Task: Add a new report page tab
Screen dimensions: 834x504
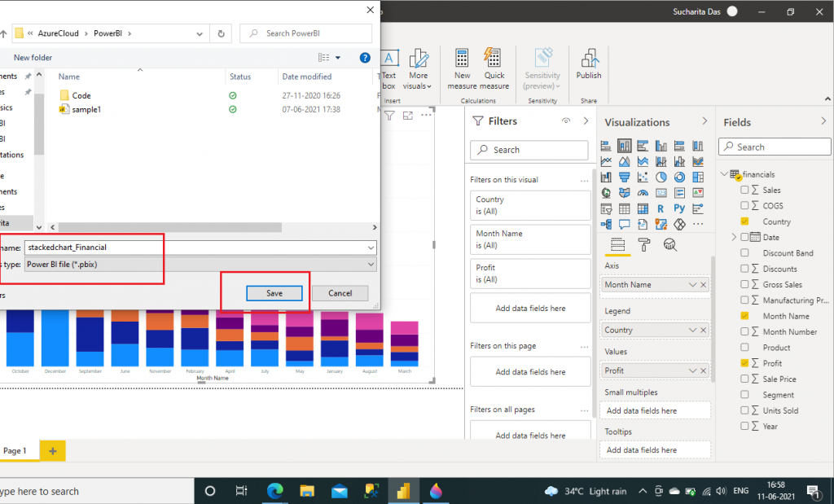Action: (x=53, y=450)
